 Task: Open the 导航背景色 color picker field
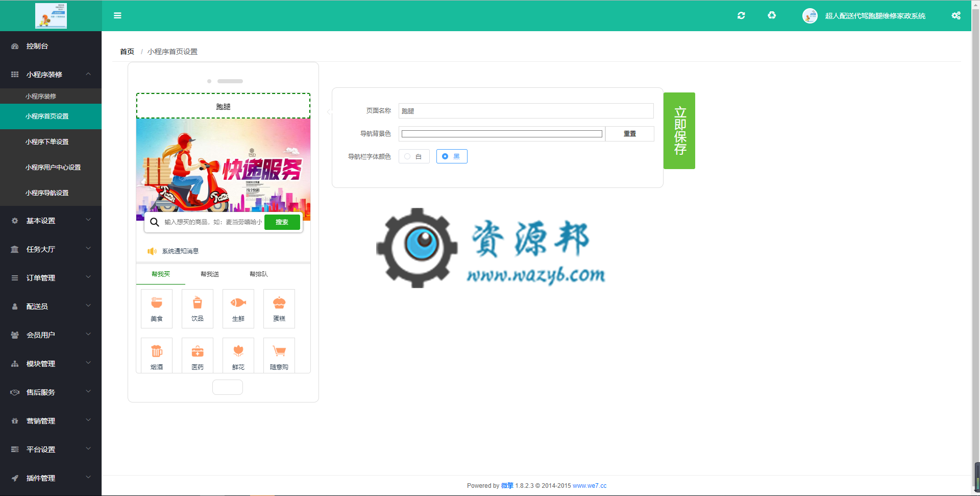(x=502, y=134)
